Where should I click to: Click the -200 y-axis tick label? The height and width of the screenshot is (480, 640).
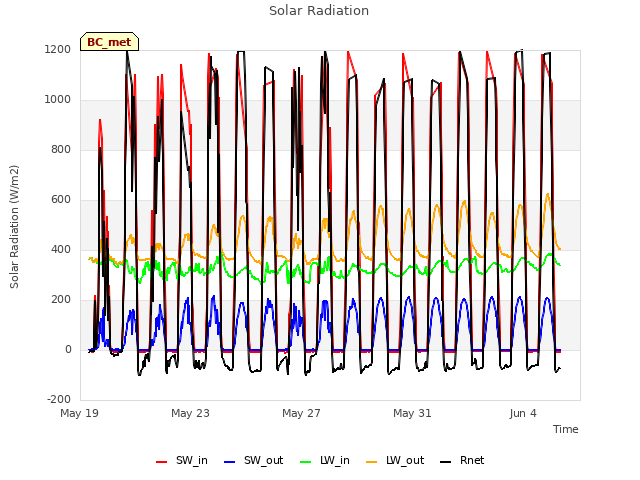tap(59, 399)
